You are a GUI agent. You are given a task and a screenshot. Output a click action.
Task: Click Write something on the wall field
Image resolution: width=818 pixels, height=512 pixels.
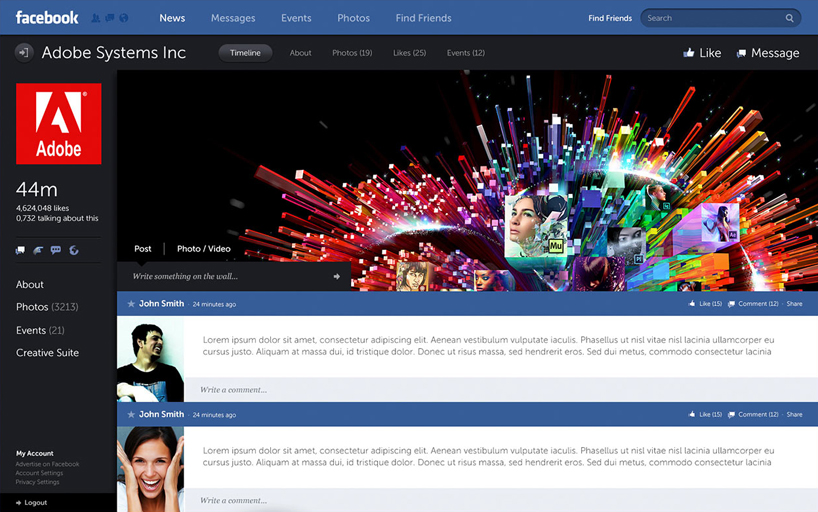click(234, 277)
